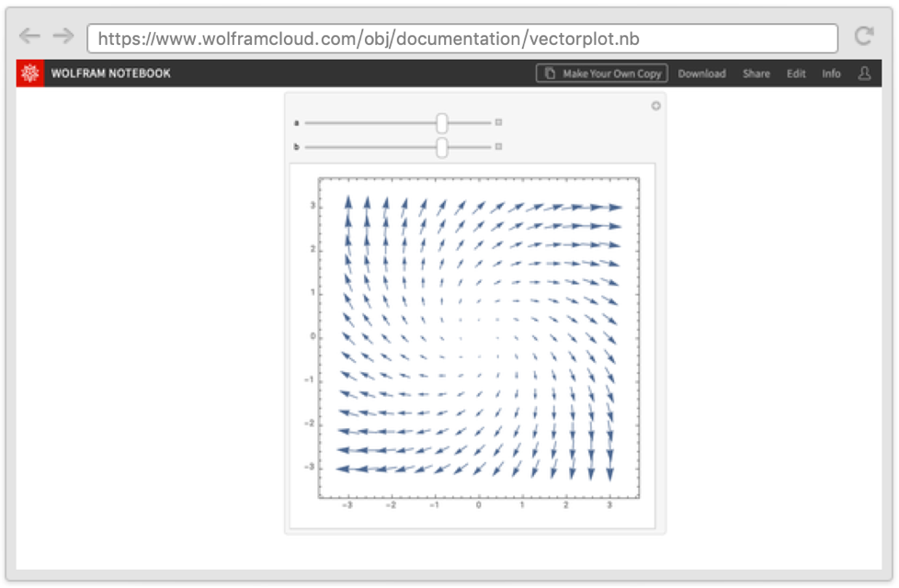Click the left end of slider b track
This screenshot has height=588, width=899.
tap(309, 147)
